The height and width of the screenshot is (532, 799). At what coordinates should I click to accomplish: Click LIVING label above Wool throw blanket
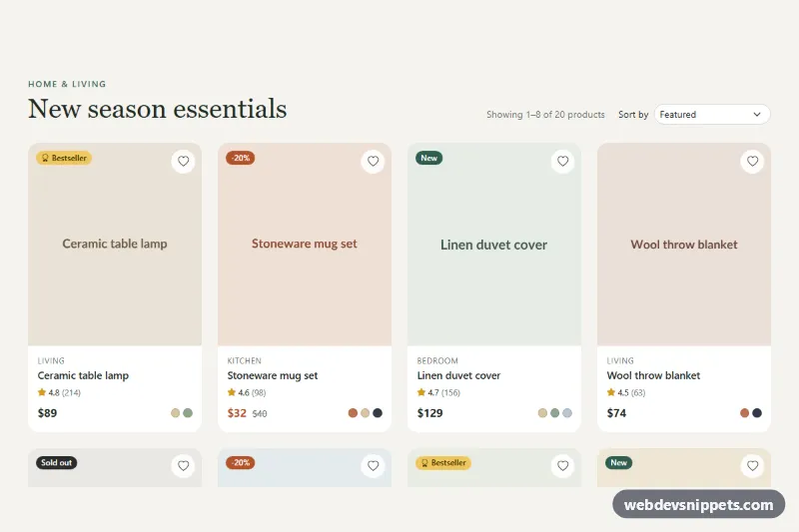coord(620,361)
